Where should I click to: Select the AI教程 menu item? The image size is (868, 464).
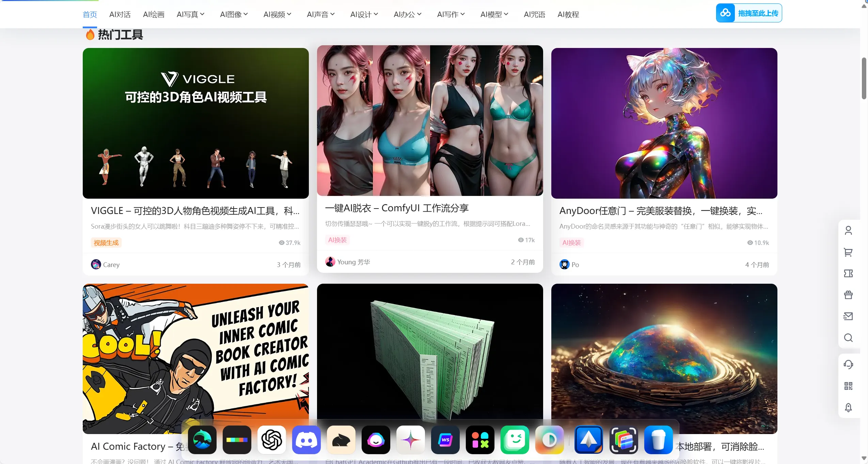point(568,14)
